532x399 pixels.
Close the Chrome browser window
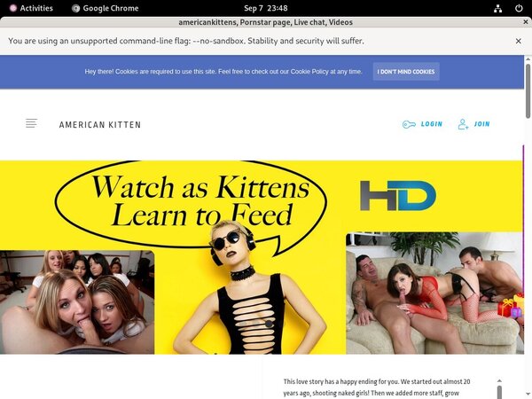[524, 21]
